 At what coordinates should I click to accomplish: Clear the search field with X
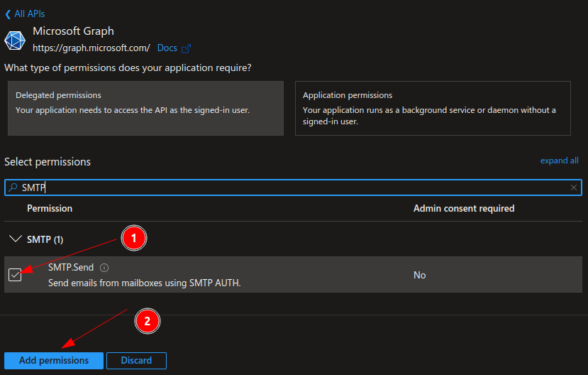(573, 187)
